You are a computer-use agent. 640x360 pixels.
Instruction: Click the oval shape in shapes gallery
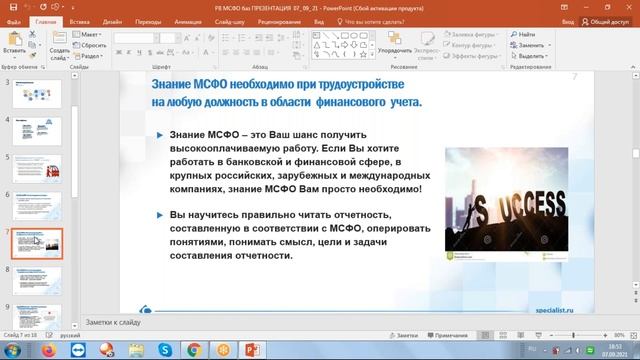click(x=354, y=36)
